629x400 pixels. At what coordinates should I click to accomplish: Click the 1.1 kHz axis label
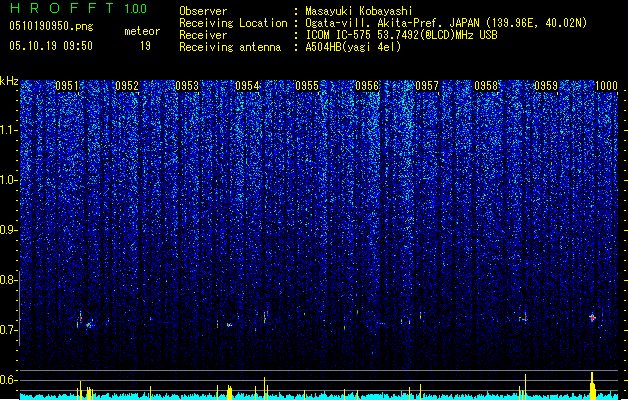[x=8, y=130]
